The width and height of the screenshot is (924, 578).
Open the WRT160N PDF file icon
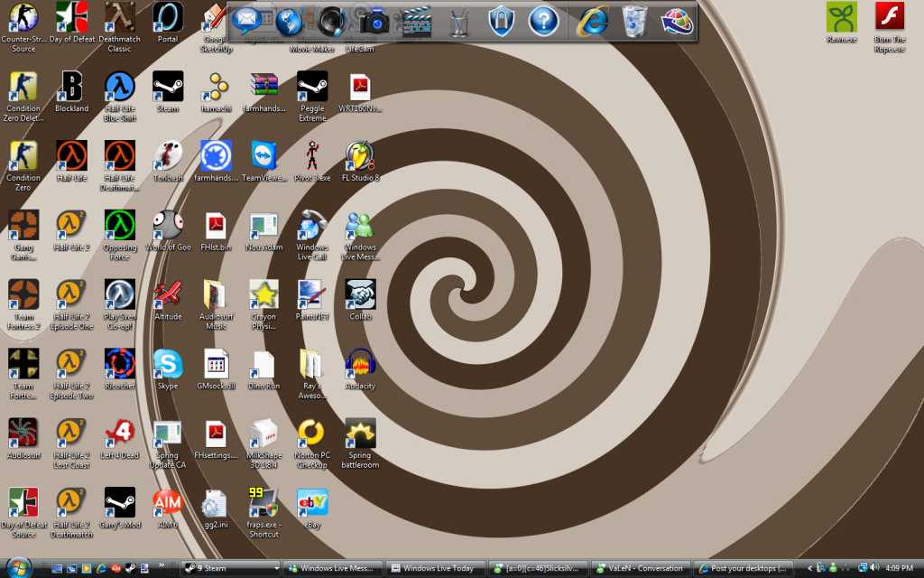tap(360, 87)
